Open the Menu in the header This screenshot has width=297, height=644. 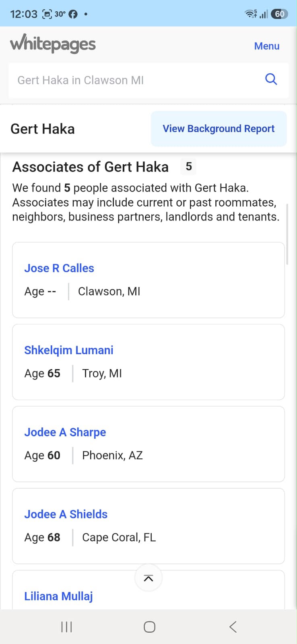(x=267, y=46)
